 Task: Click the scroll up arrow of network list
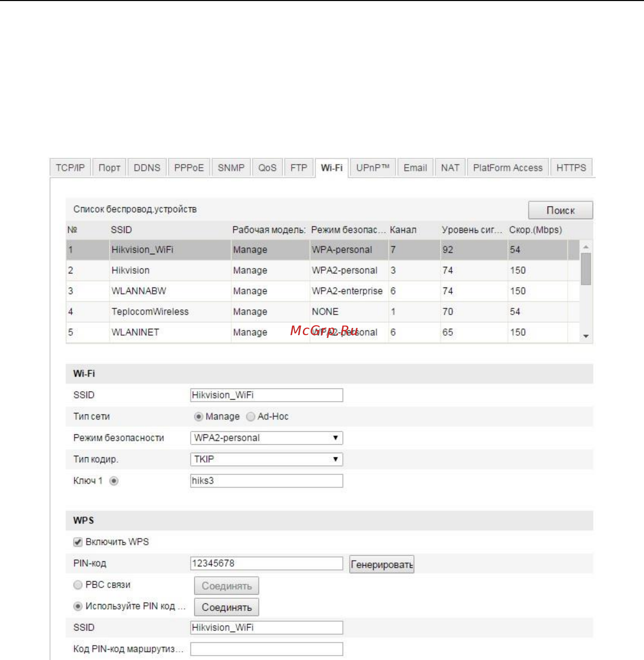point(586,246)
